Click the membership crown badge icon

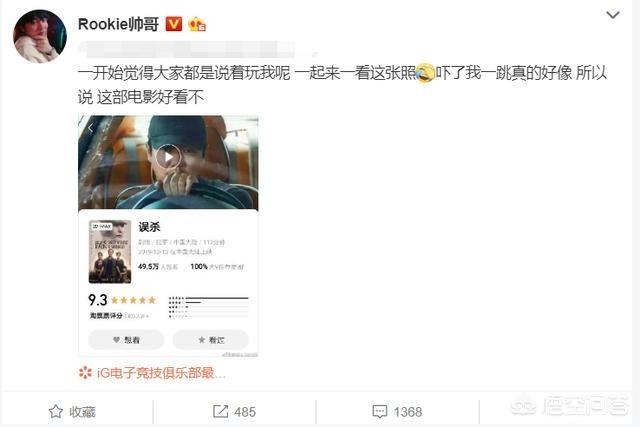click(x=197, y=24)
